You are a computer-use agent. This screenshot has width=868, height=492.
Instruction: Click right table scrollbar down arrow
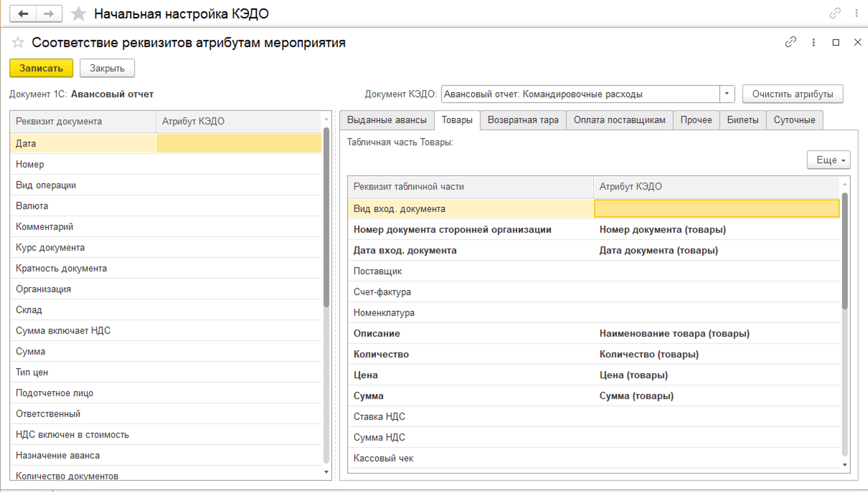tap(845, 465)
